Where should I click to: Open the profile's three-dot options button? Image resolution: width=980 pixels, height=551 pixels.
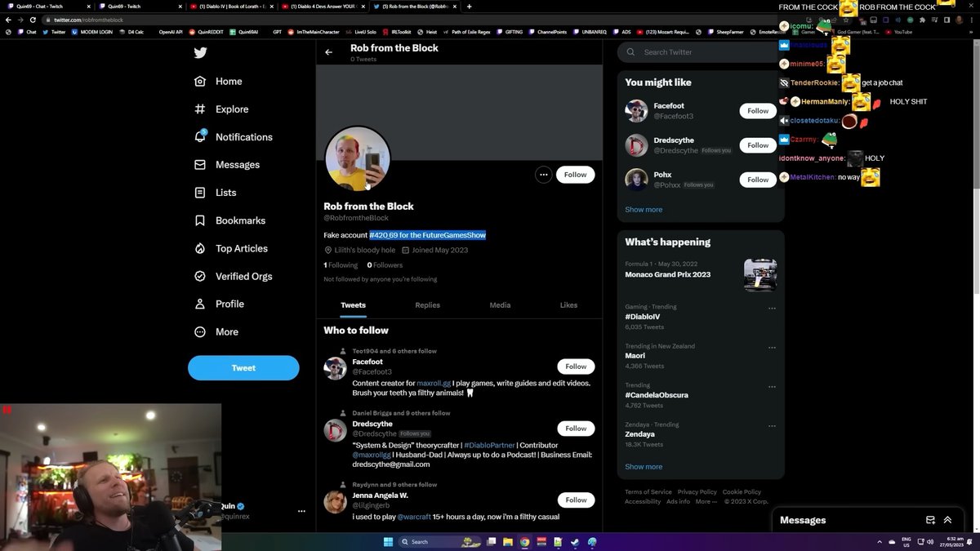tap(543, 175)
